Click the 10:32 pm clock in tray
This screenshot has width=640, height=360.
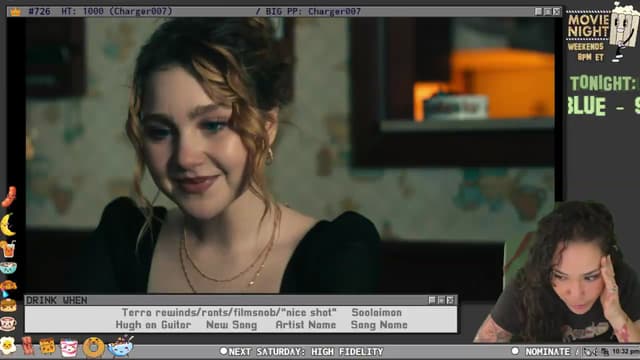pyautogui.click(x=625, y=351)
